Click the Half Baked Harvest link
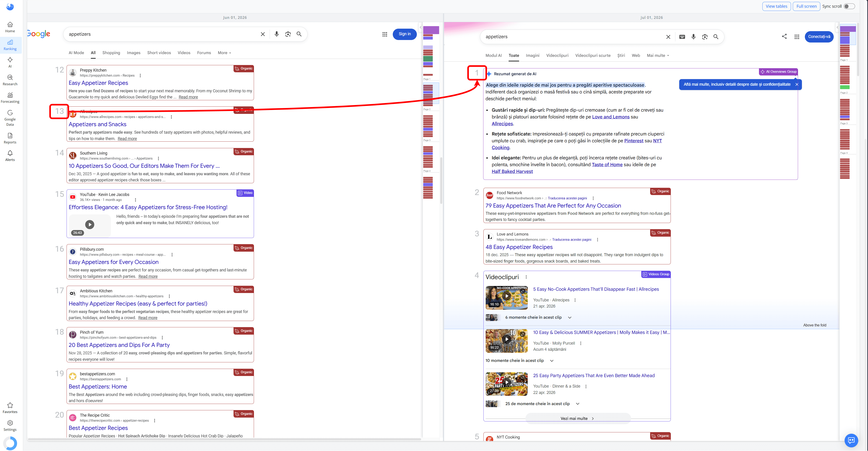The image size is (868, 451). point(512,172)
